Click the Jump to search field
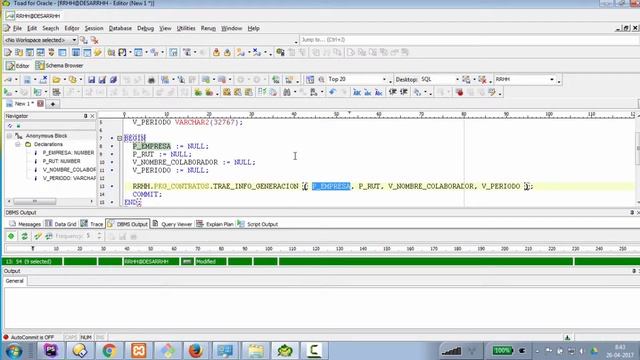The width and height of the screenshot is (640, 360). 469,40
